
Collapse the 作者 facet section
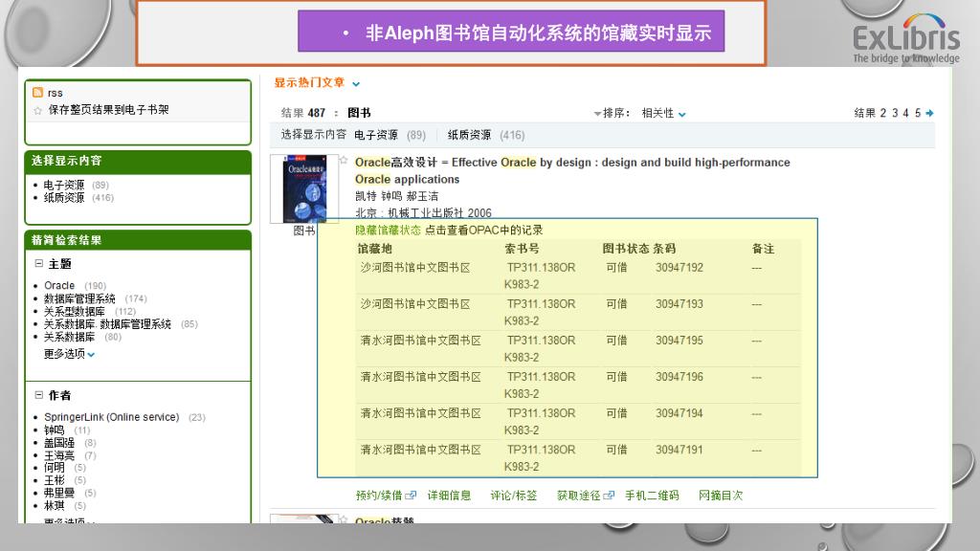coord(38,395)
